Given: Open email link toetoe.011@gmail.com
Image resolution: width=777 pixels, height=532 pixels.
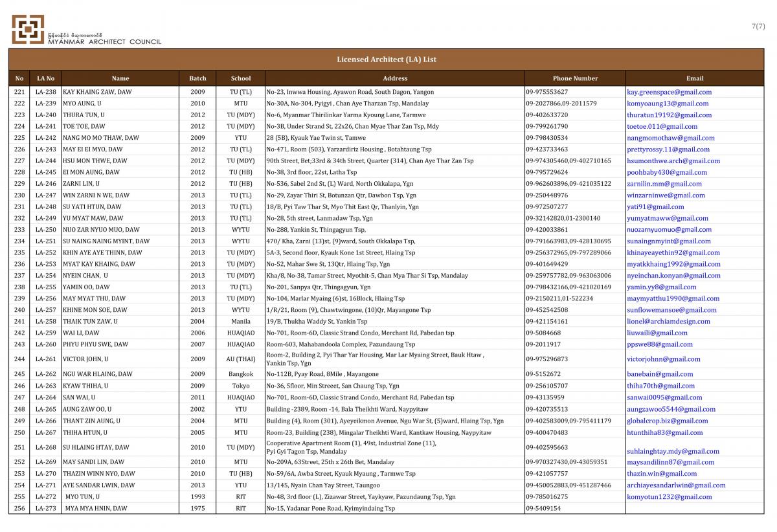Looking at the screenshot, I should (x=662, y=126).
